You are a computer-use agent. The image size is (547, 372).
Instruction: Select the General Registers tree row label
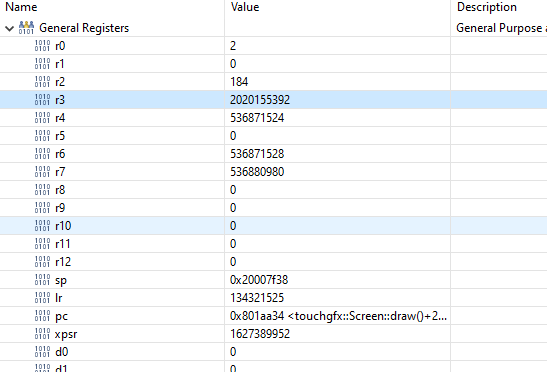(x=84, y=28)
